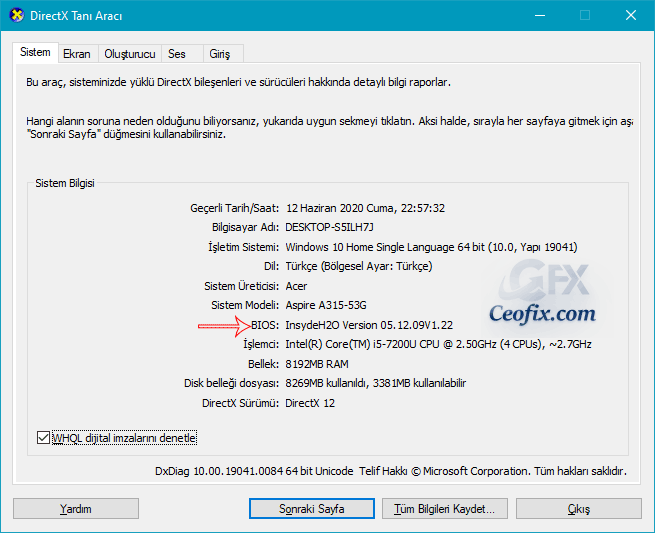655x533 pixels.
Task: Open the Ekran tab
Action: tap(76, 54)
